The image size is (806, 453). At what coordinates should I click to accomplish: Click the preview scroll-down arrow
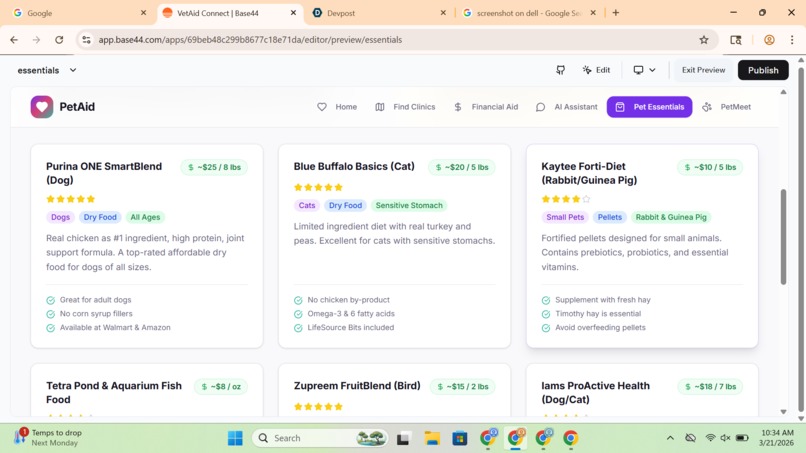[x=783, y=411]
